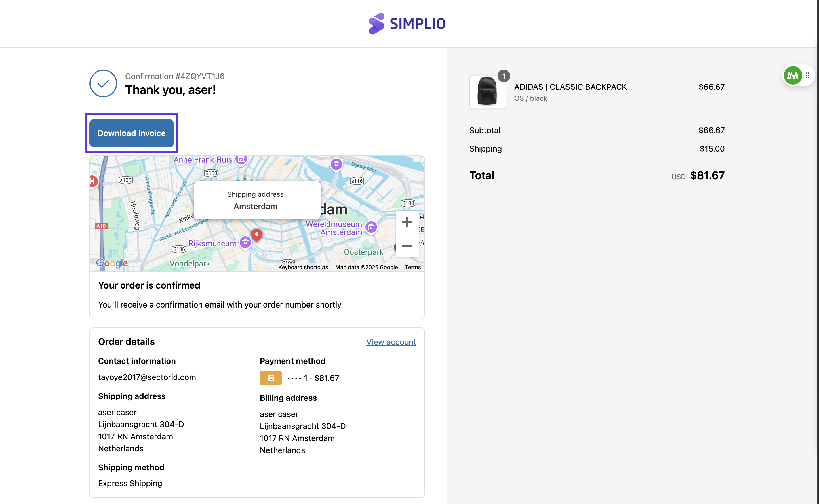819x504 pixels.
Task: Click the contact email tayoye2017@sectorid.com
Action: [x=147, y=377]
